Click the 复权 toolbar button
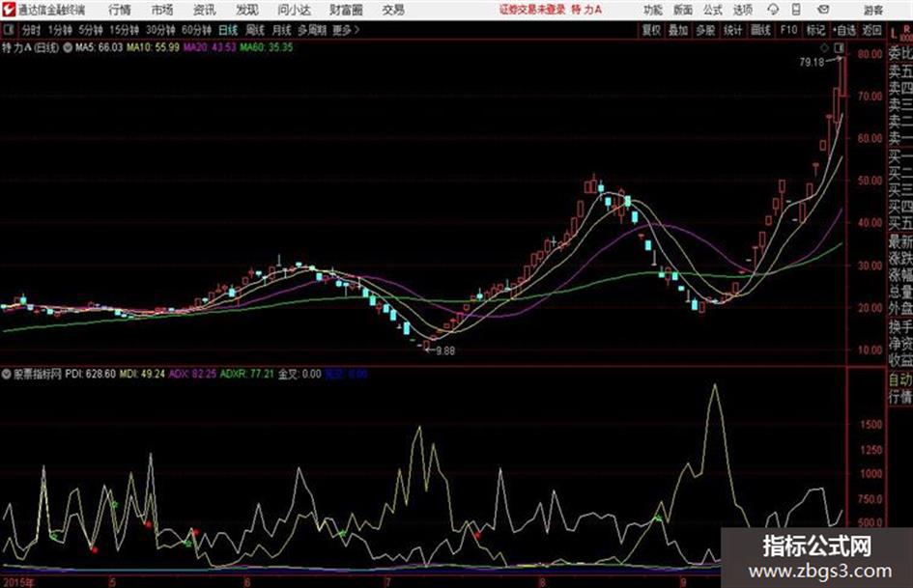Screen dimensions: 913x588 pyautogui.click(x=651, y=30)
